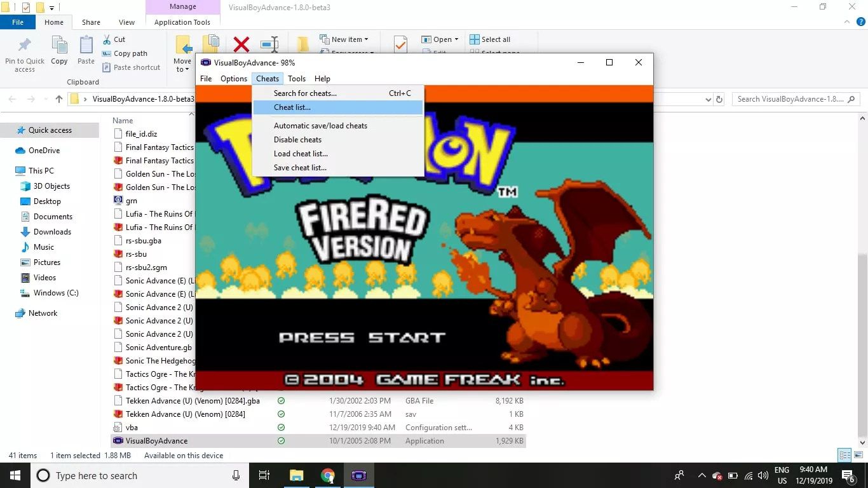Click Paste shortcut in ribbon
The width and height of the screenshot is (868, 488).
tap(131, 67)
